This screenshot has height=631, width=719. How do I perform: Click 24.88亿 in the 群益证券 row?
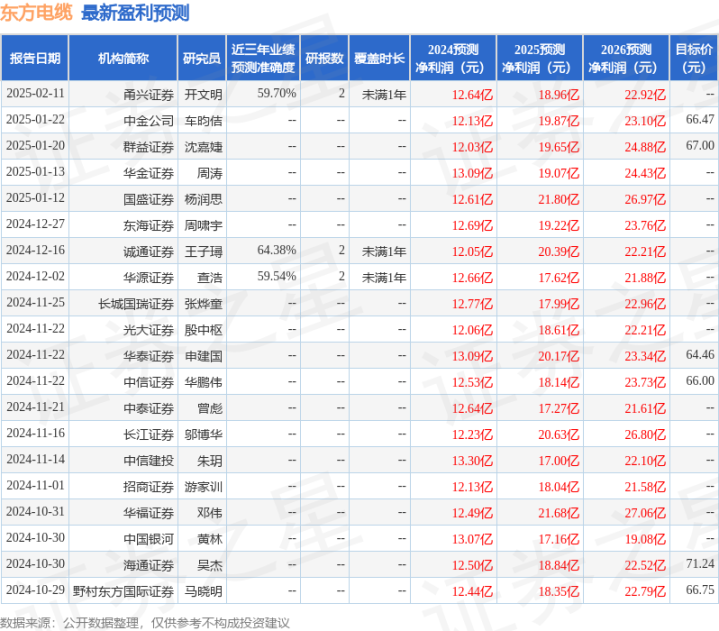click(x=645, y=147)
